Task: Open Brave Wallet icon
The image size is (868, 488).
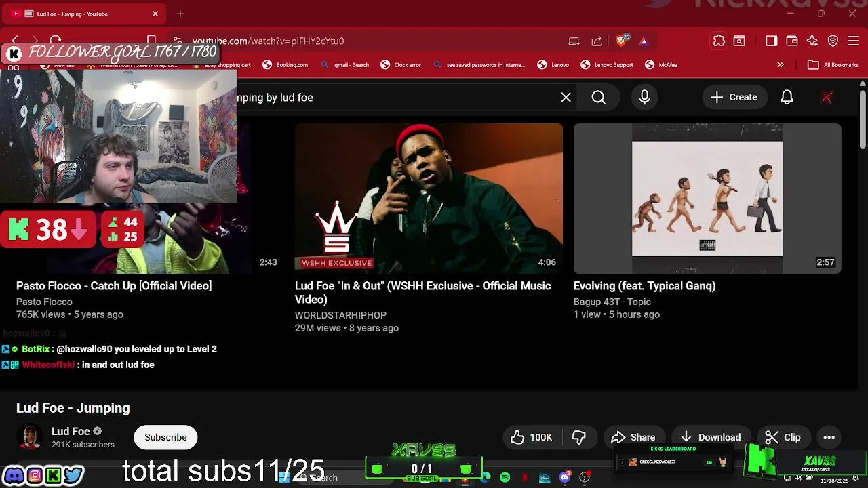Action: click(792, 41)
